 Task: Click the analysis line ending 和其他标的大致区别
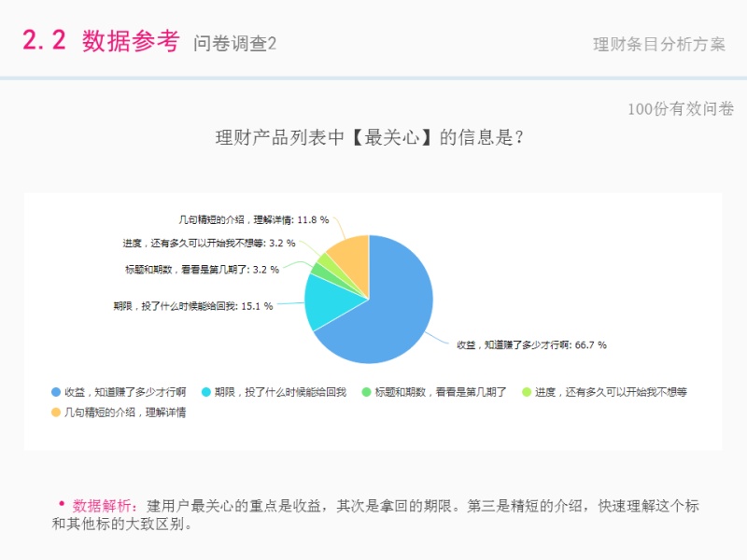[x=122, y=524]
